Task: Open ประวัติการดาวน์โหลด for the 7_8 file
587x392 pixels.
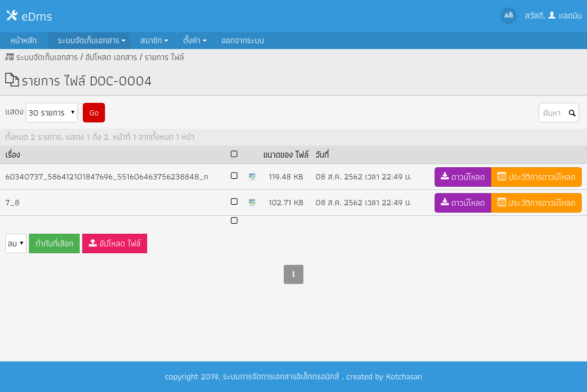Action: click(536, 203)
